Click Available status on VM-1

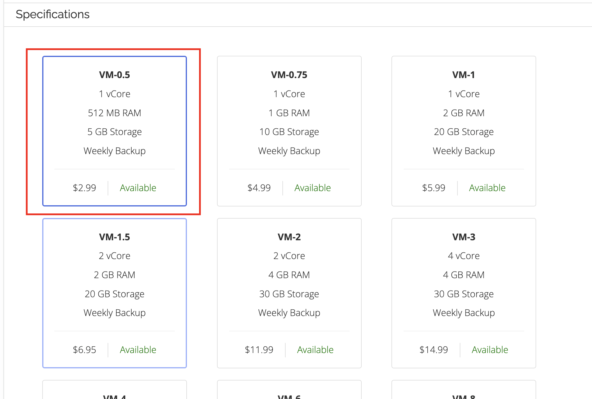tap(487, 188)
